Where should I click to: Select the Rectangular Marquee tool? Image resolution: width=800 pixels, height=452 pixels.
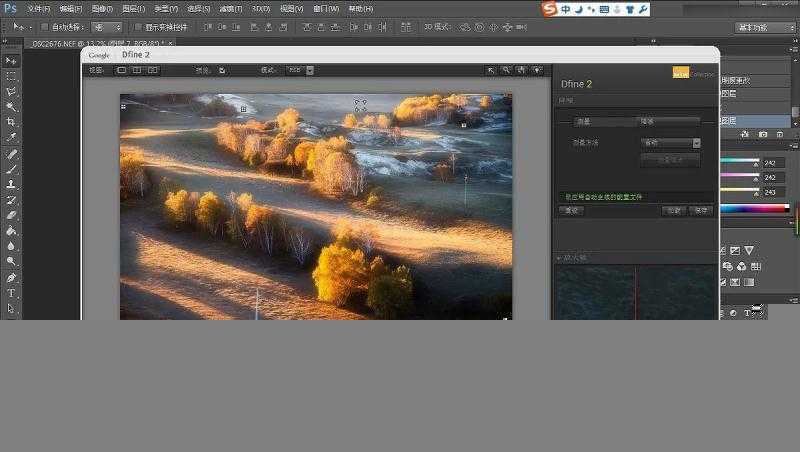point(11,76)
